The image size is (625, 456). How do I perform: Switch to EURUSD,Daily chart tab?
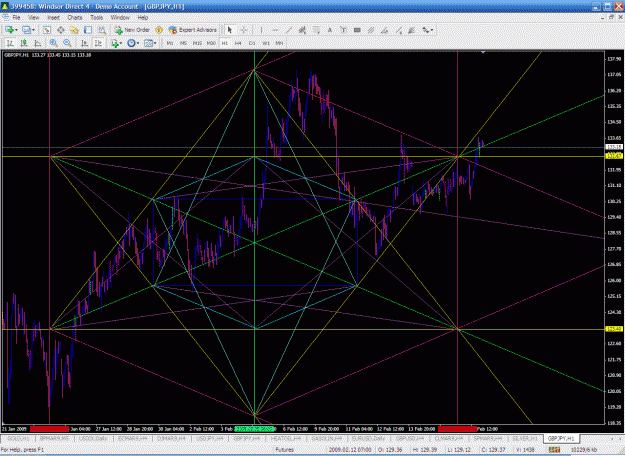[x=368, y=438]
